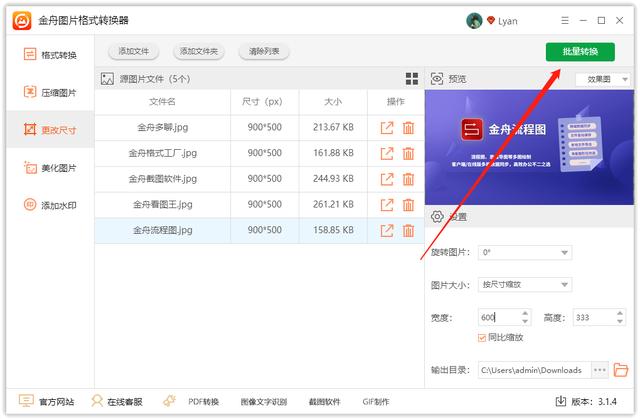Viewport: 640px width, 420px height.
Task: Open 截图软件 link in footer
Action: point(324,402)
